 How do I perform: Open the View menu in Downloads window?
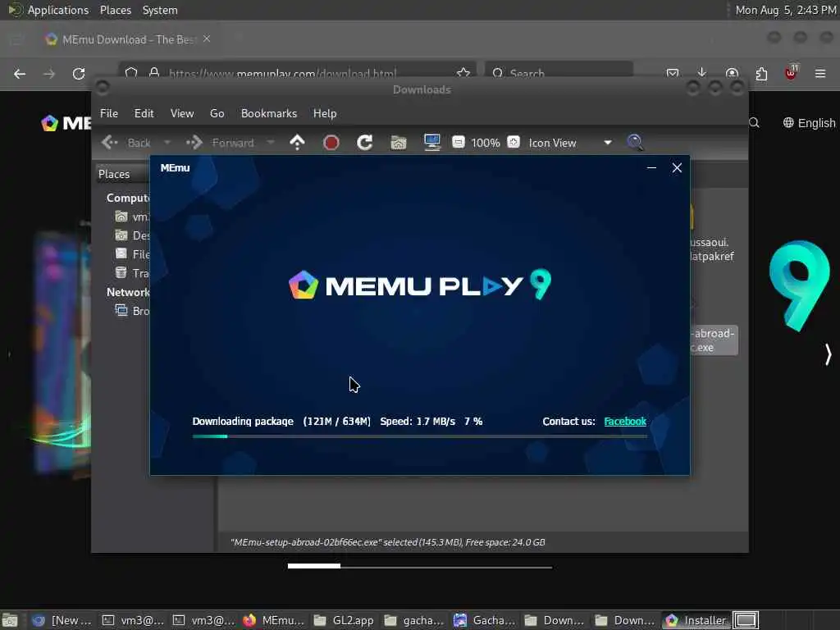pos(182,113)
